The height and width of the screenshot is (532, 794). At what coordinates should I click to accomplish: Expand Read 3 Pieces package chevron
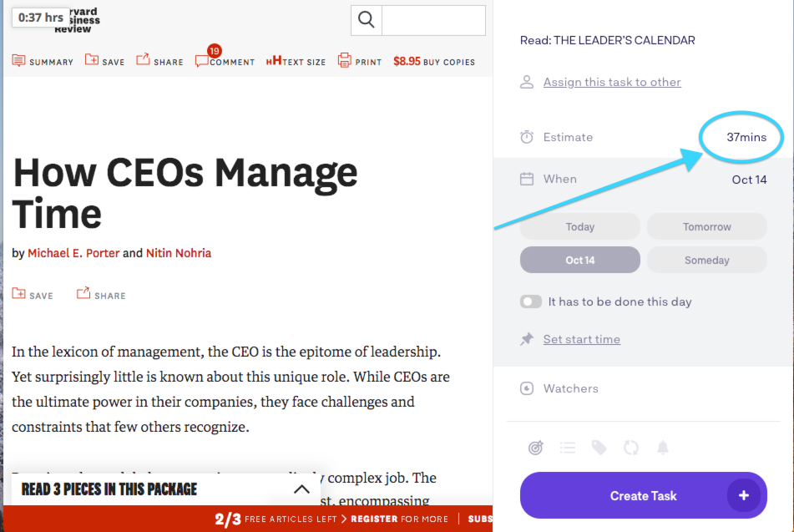click(301, 489)
